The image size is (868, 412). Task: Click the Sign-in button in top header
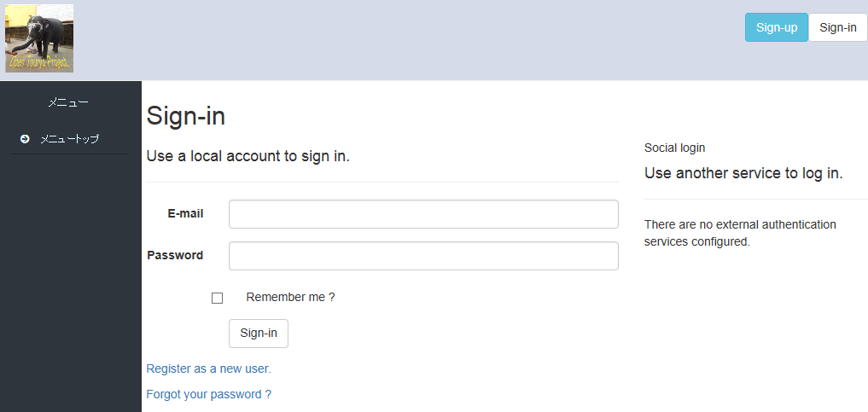[x=837, y=27]
